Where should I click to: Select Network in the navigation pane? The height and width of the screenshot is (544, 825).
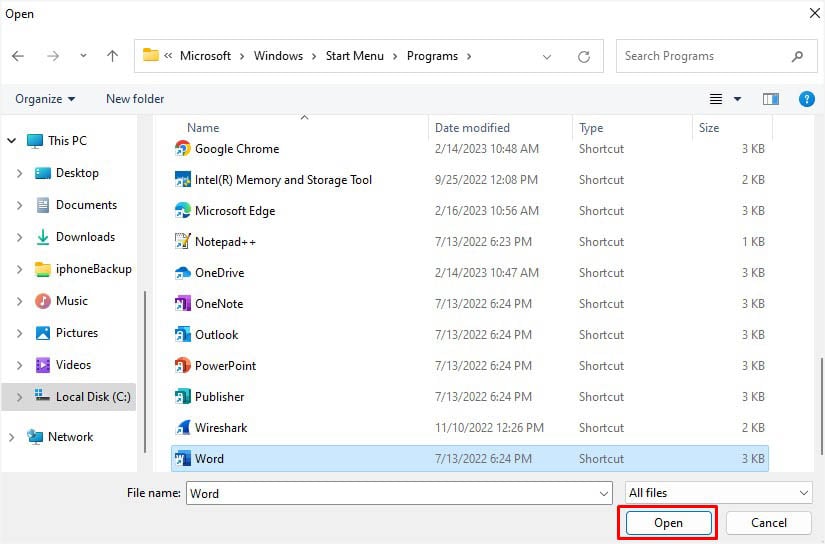click(71, 437)
